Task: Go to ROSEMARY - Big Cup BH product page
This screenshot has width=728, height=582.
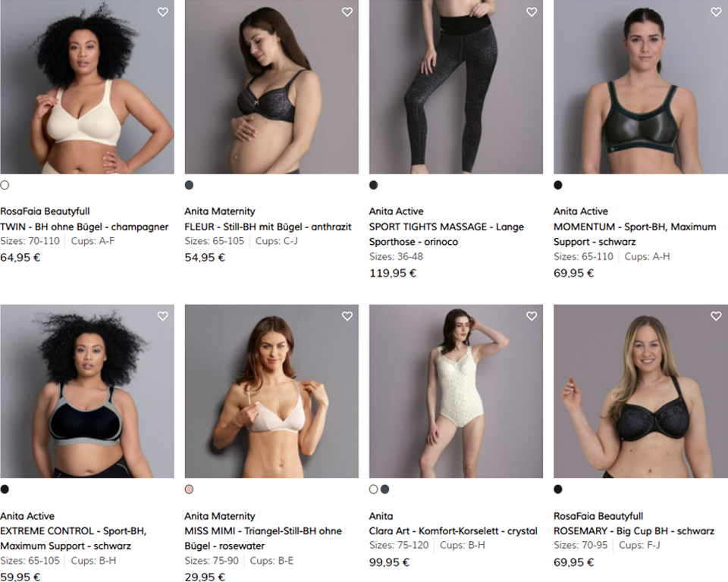Action: [x=634, y=531]
